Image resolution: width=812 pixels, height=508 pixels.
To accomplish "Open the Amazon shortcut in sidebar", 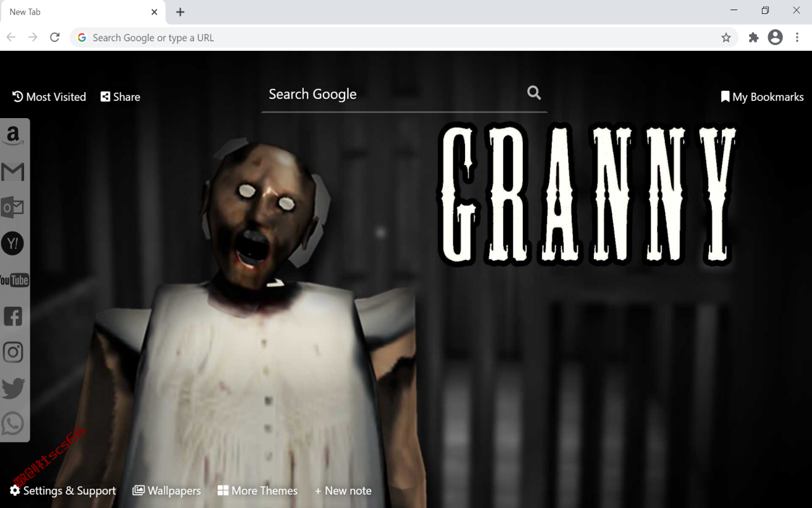I will (x=13, y=135).
